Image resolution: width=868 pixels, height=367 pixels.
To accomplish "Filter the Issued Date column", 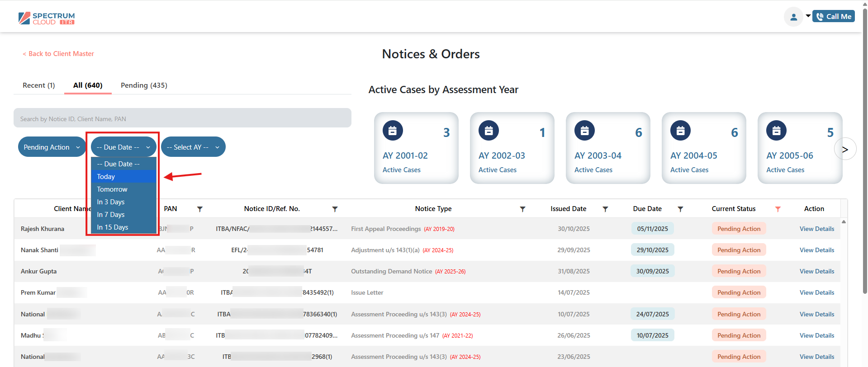I will (605, 209).
